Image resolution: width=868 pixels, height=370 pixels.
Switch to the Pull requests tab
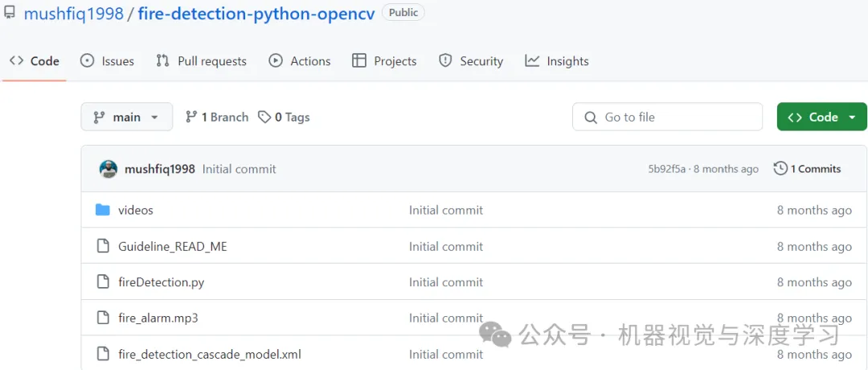point(202,61)
